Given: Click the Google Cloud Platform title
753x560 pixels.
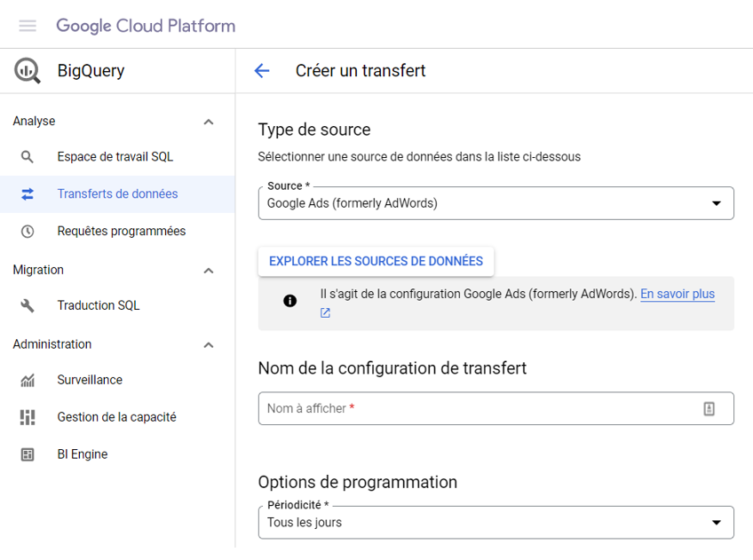Looking at the screenshot, I should [x=146, y=26].
